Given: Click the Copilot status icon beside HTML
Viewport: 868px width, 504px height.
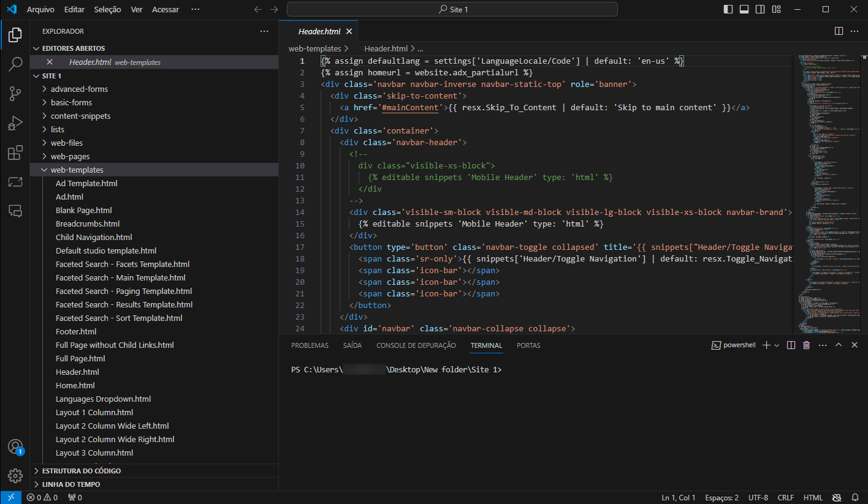Looking at the screenshot, I should coord(837,497).
